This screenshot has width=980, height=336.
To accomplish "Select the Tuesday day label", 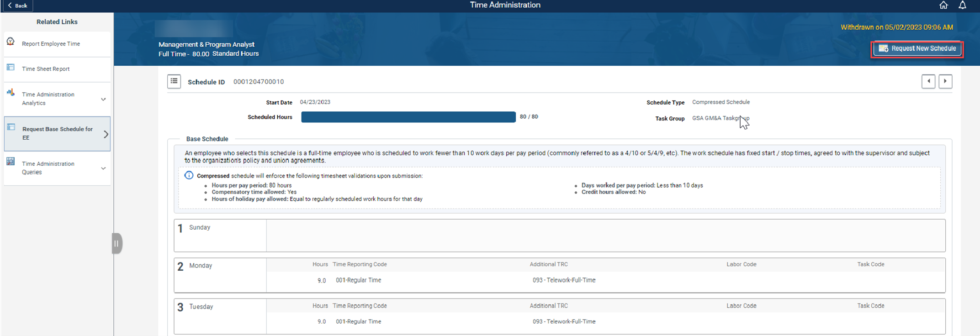I will [201, 307].
